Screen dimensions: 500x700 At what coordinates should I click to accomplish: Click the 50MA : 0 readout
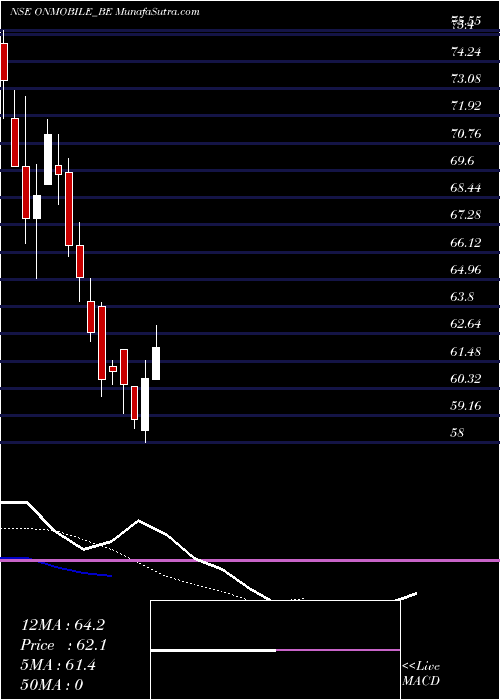click(x=52, y=685)
